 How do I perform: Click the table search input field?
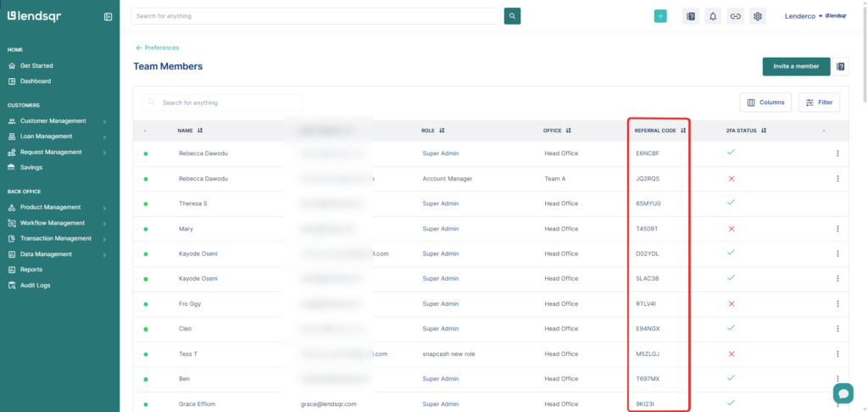(222, 103)
